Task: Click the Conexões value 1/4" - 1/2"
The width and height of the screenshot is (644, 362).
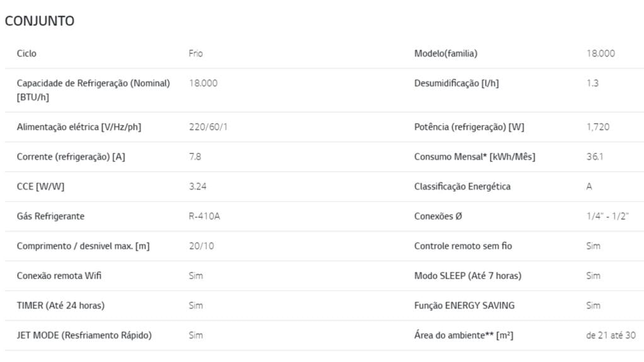Action: click(x=608, y=216)
